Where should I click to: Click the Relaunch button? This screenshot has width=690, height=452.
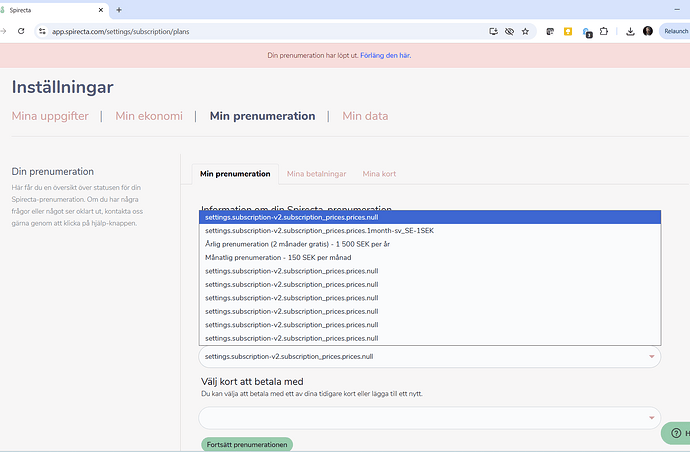pos(675,31)
